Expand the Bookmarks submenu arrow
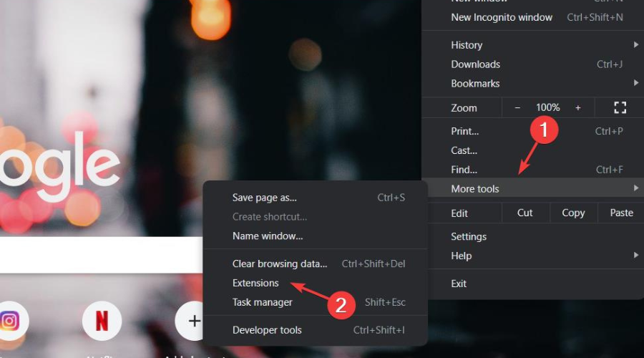 (636, 83)
